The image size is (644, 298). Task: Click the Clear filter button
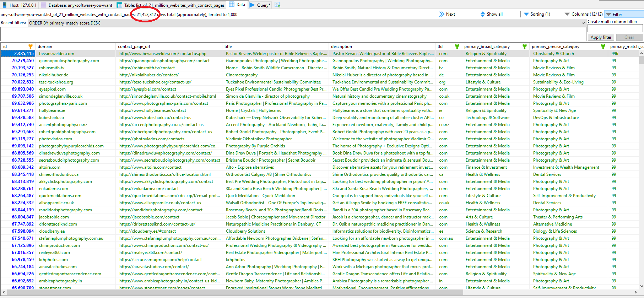tap(629, 37)
